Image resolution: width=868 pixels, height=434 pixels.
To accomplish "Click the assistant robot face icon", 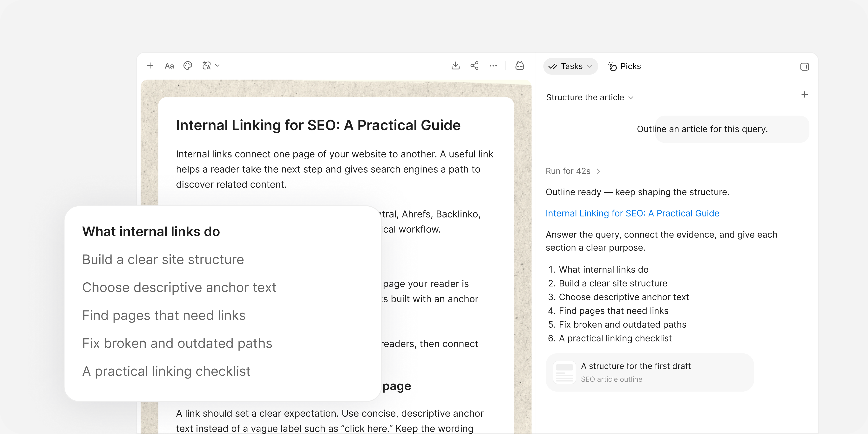I will 520,66.
